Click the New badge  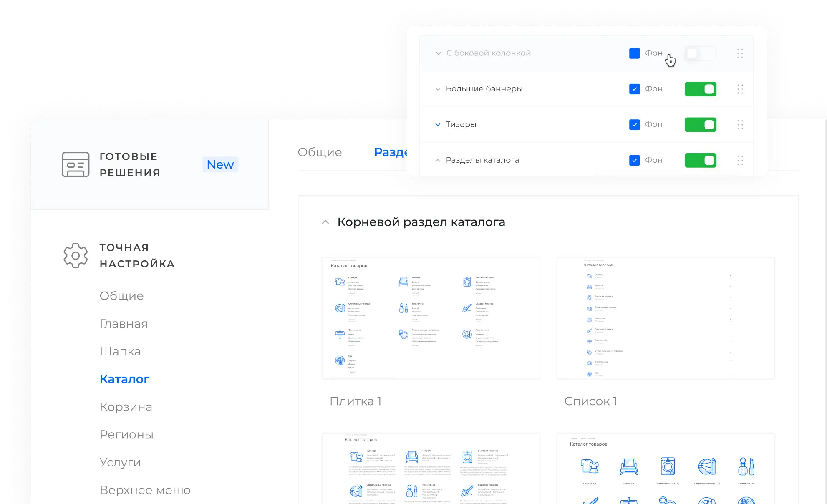tap(220, 164)
